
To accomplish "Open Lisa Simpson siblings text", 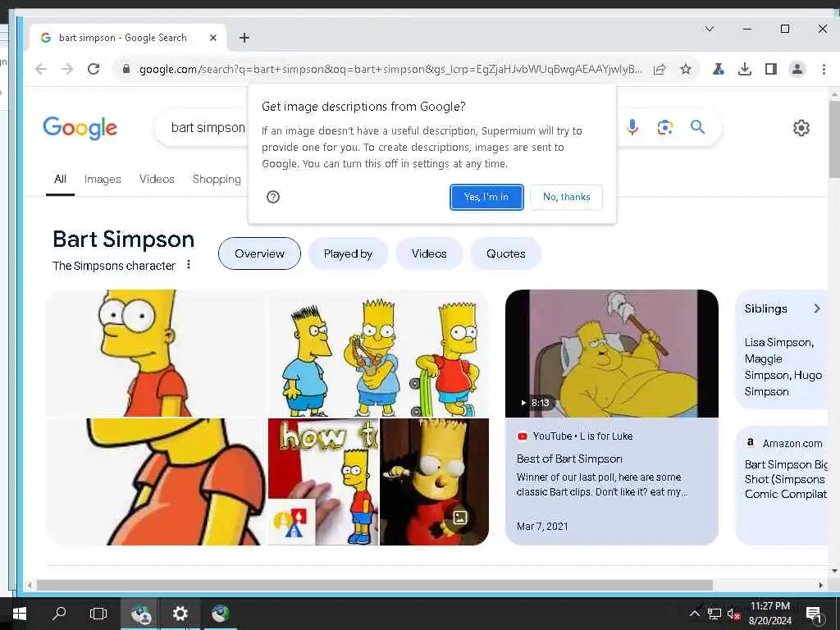I will click(x=783, y=367).
